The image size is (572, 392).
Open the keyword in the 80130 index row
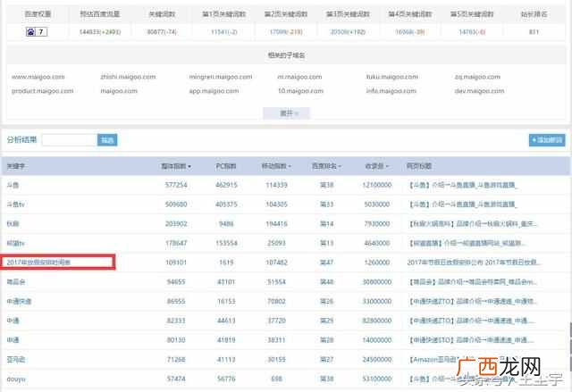point(13,340)
